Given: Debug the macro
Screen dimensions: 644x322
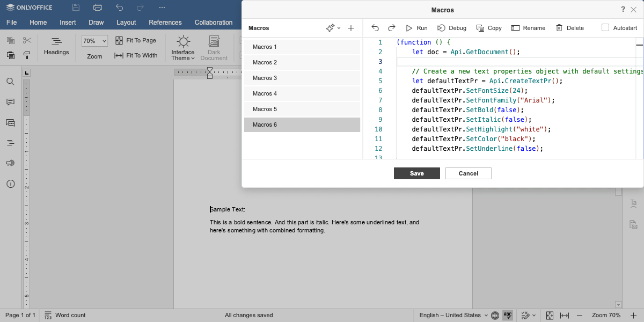Looking at the screenshot, I should [452, 28].
